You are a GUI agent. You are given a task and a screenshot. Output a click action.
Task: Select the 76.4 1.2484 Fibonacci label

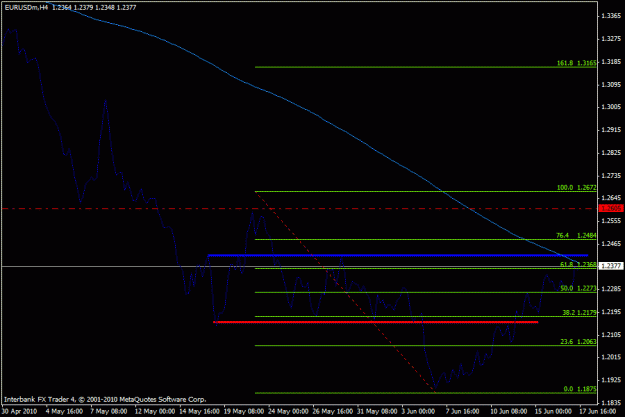click(x=576, y=236)
